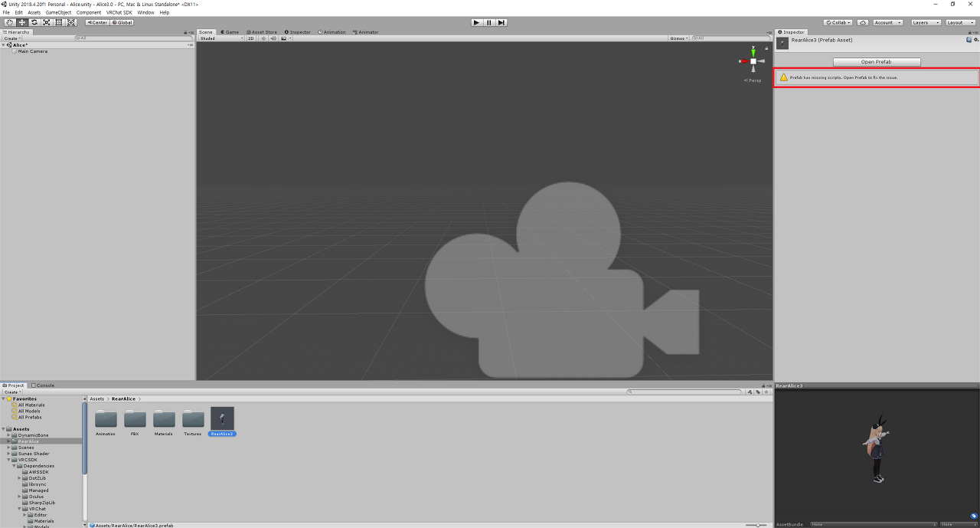Switch pivot mode using Center toggle
Image resolution: width=980 pixels, height=528 pixels.
tap(96, 21)
